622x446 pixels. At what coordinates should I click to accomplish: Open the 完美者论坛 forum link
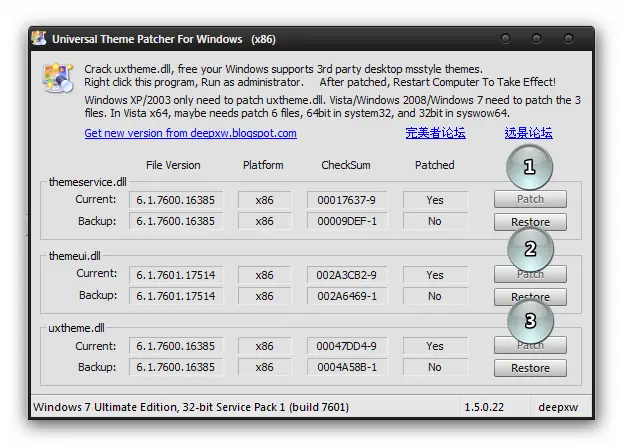pyautogui.click(x=435, y=133)
